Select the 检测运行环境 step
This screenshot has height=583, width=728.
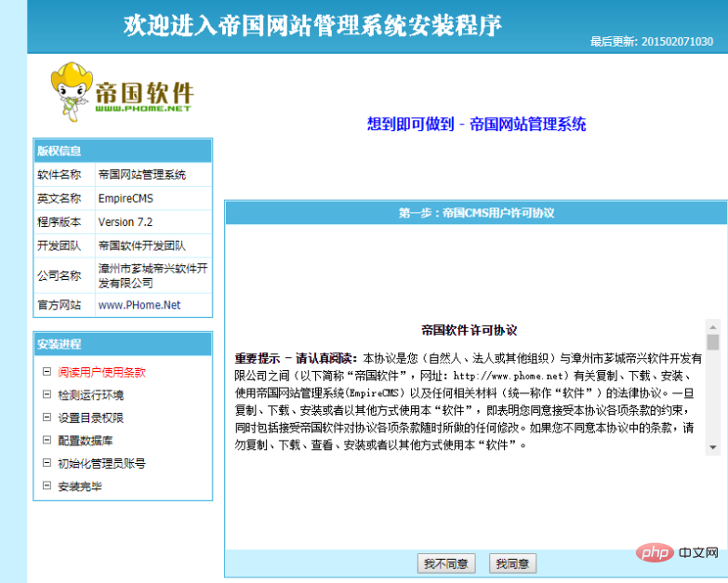point(90,394)
